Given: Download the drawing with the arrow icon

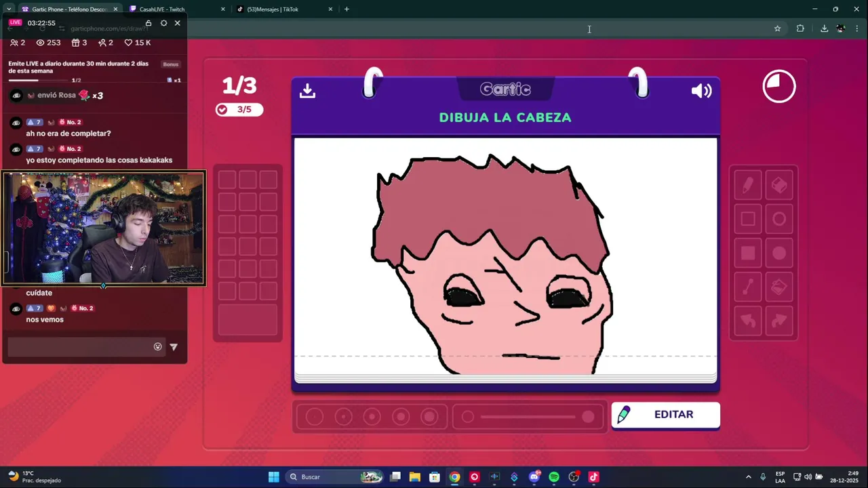Looking at the screenshot, I should [307, 91].
